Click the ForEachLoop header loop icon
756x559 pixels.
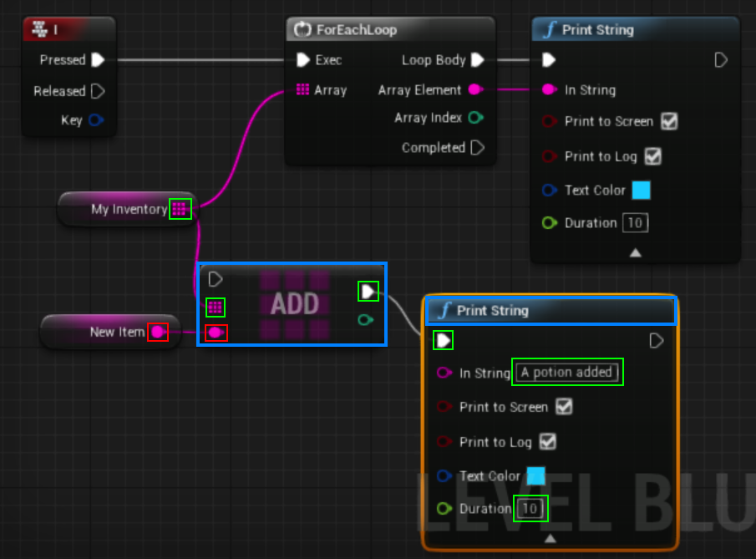point(302,29)
